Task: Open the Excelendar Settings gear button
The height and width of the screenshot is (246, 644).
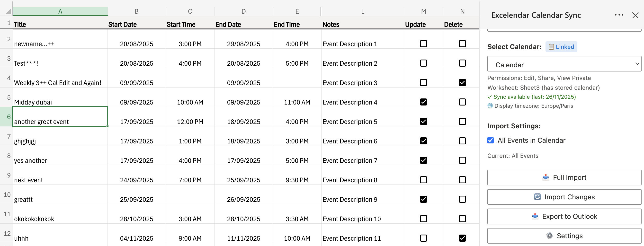Action: tap(564, 236)
